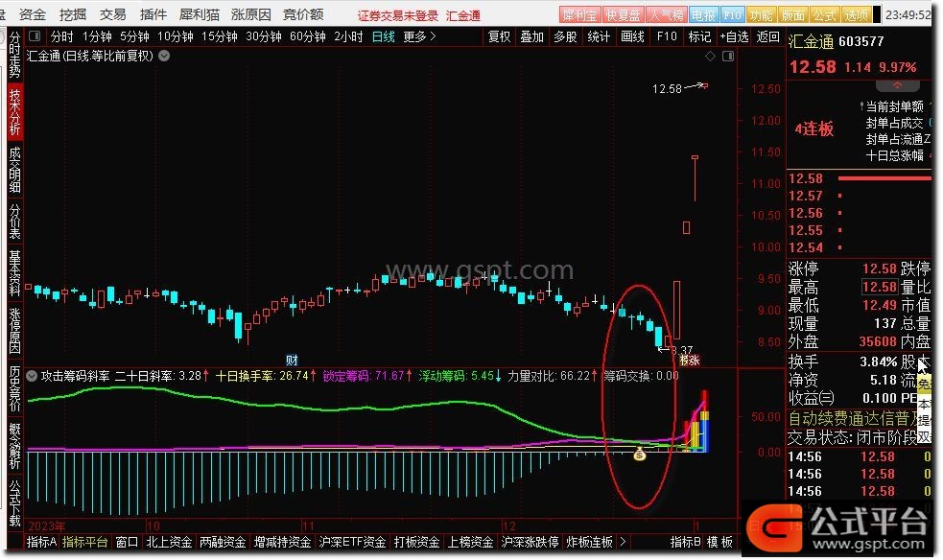The height and width of the screenshot is (560, 943).
Task: Select the 指标平台 bottom tab
Action: coord(84,542)
